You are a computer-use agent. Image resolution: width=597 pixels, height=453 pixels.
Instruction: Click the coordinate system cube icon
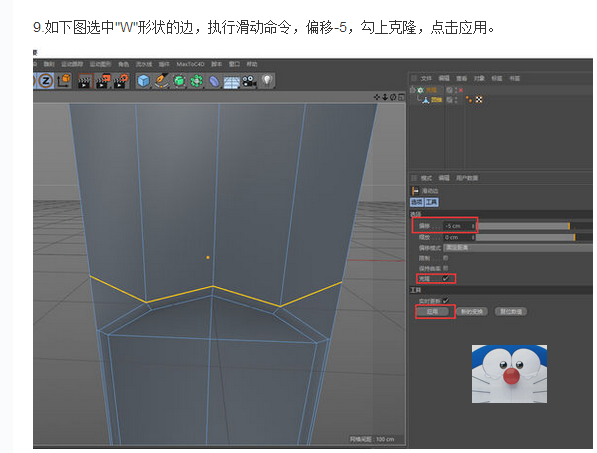tap(64, 81)
